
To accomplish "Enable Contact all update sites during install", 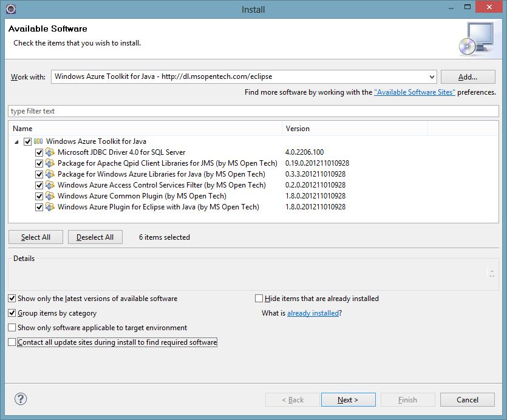I will (12, 342).
